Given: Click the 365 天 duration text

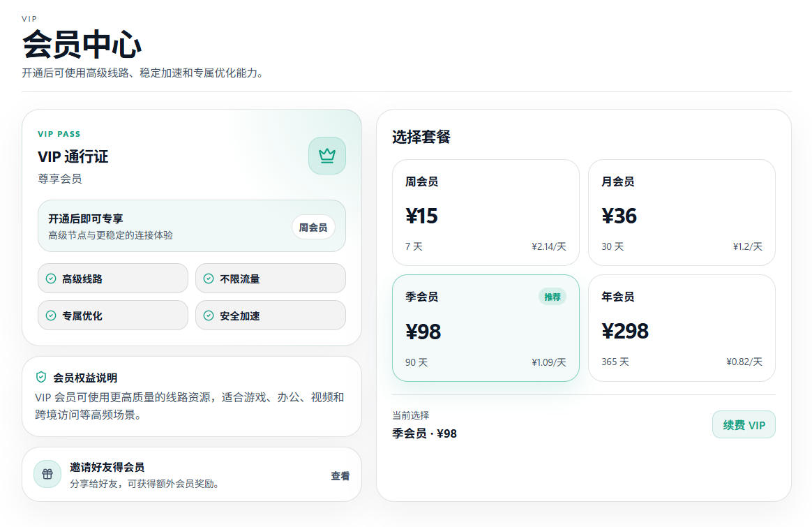Looking at the screenshot, I should pos(615,362).
